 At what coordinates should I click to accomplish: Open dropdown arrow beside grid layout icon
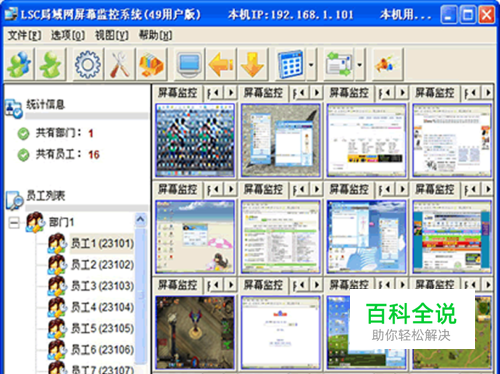click(311, 64)
